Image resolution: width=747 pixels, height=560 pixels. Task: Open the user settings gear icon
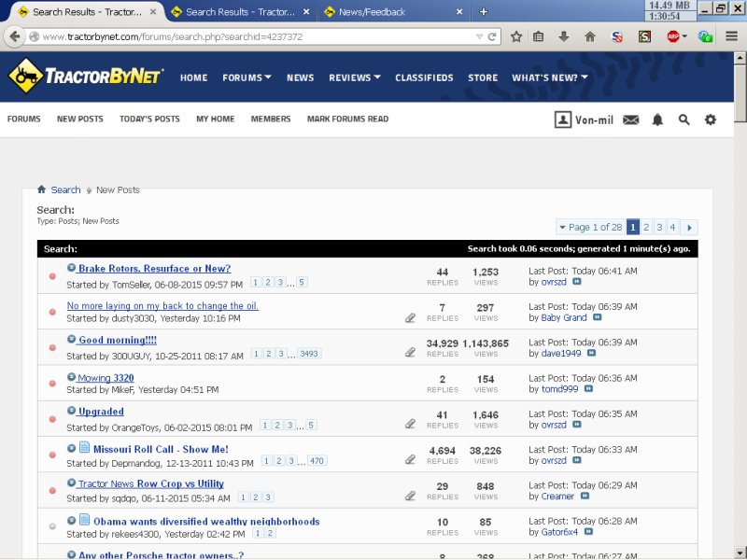711,119
